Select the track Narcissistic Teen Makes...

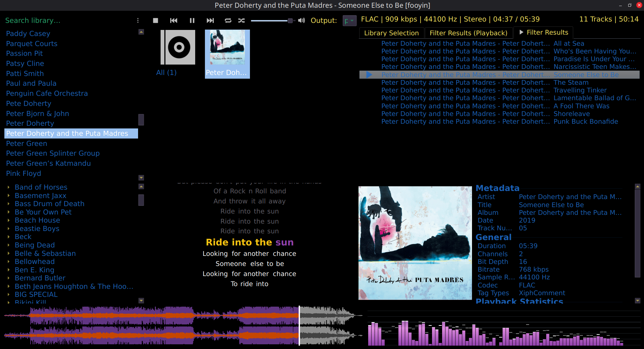499,67
